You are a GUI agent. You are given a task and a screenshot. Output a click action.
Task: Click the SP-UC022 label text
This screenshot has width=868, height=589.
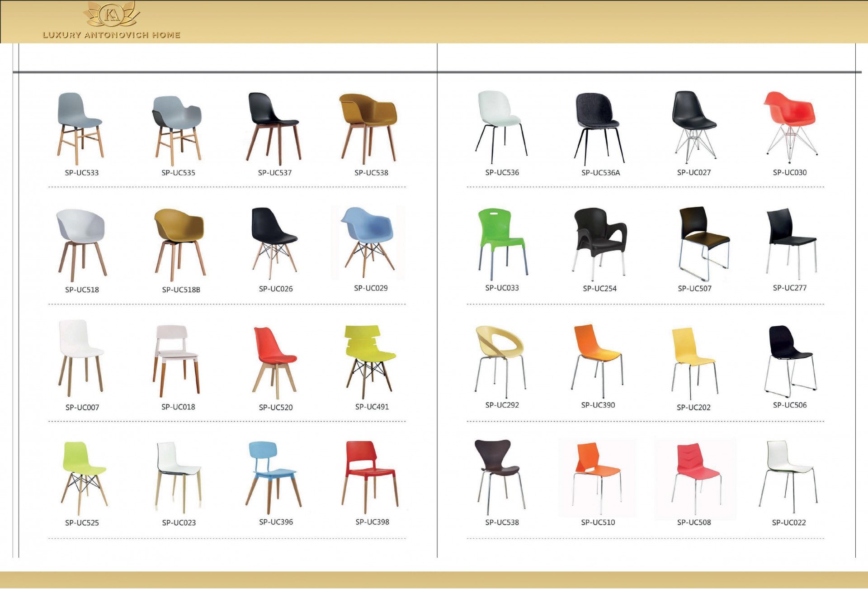pos(789,522)
